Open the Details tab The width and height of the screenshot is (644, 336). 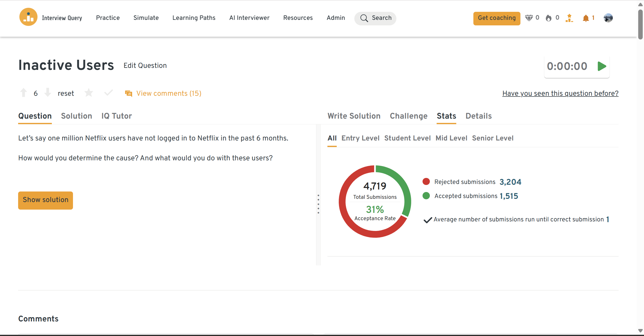tap(478, 116)
